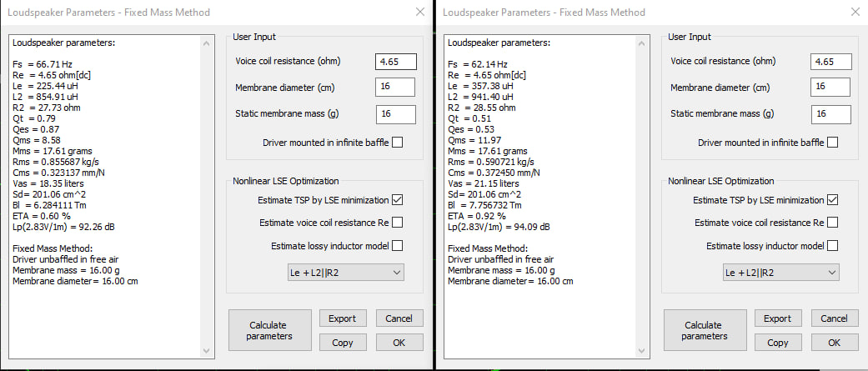Click scroll down arrow of right parameters list
Screen dimensions: 868x371
click(641, 351)
